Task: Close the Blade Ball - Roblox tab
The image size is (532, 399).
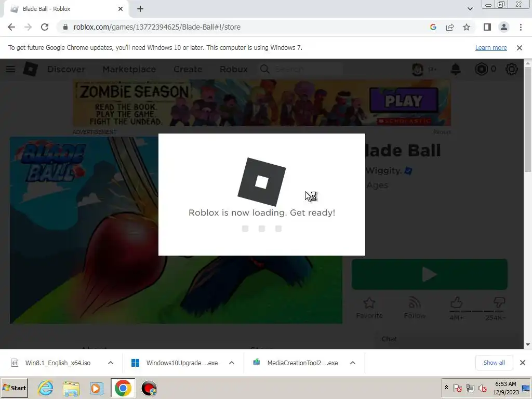Action: pyautogui.click(x=121, y=9)
